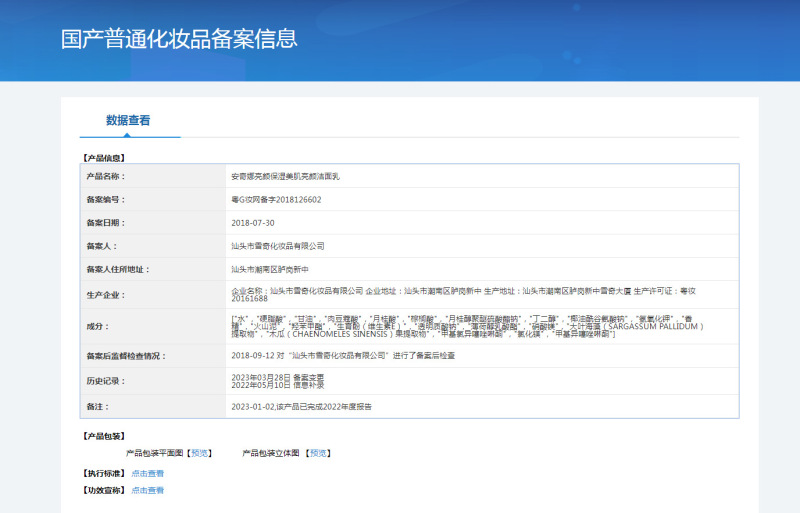Select registrant value 汕头市雪奇化妆品有限公司
Screen dimensions: 800x513
(x=278, y=246)
